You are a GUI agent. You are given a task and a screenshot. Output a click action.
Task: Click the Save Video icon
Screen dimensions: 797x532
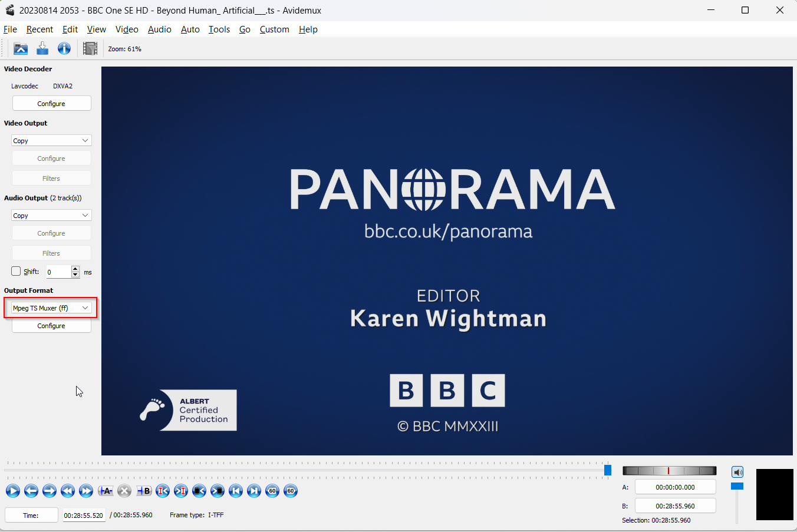click(x=42, y=49)
